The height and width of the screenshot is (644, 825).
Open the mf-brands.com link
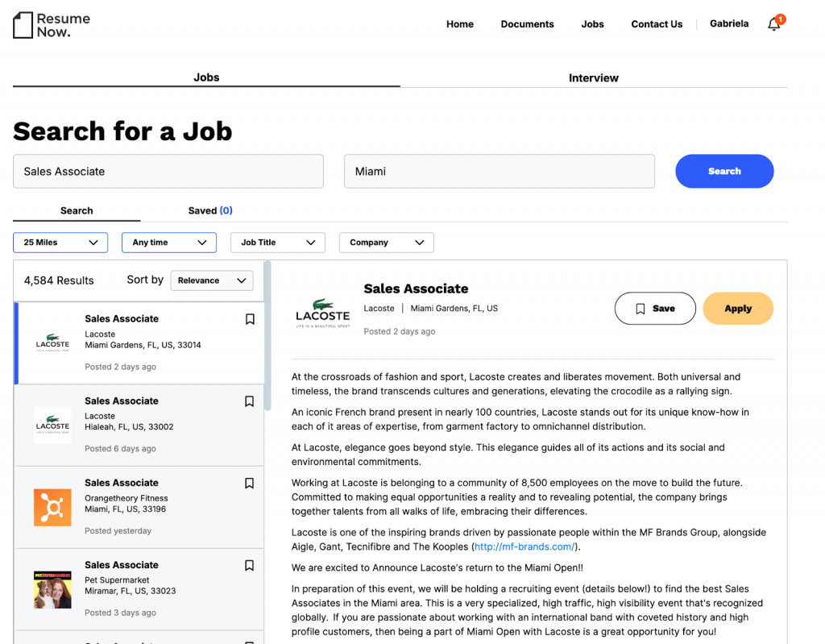coord(524,546)
